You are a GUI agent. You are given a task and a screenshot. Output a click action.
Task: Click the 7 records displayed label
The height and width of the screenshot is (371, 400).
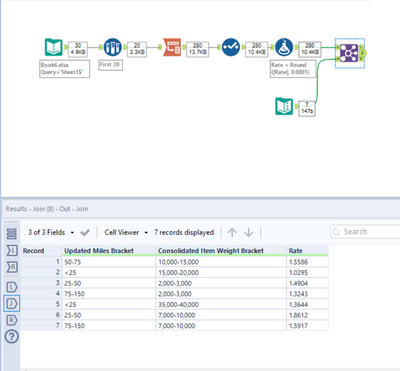184,232
